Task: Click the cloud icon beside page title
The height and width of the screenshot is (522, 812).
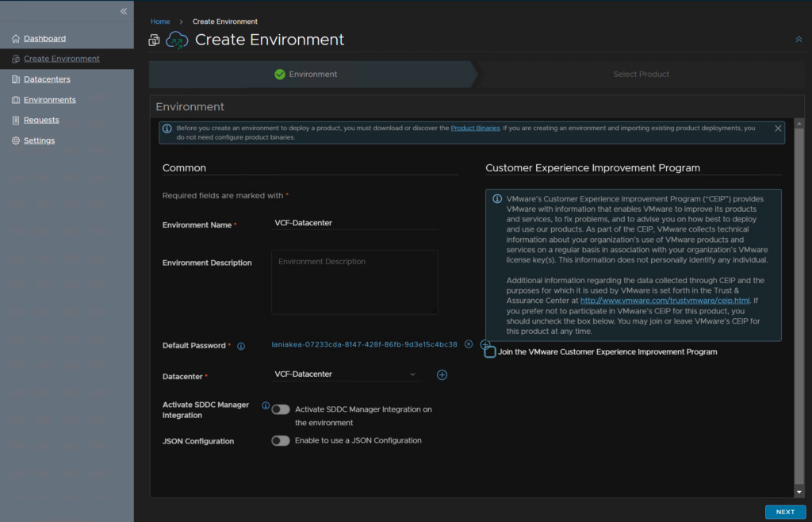Action: [x=177, y=40]
